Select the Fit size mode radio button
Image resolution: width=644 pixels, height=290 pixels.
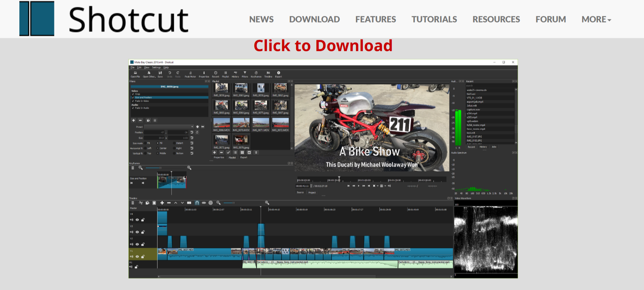[145, 143]
